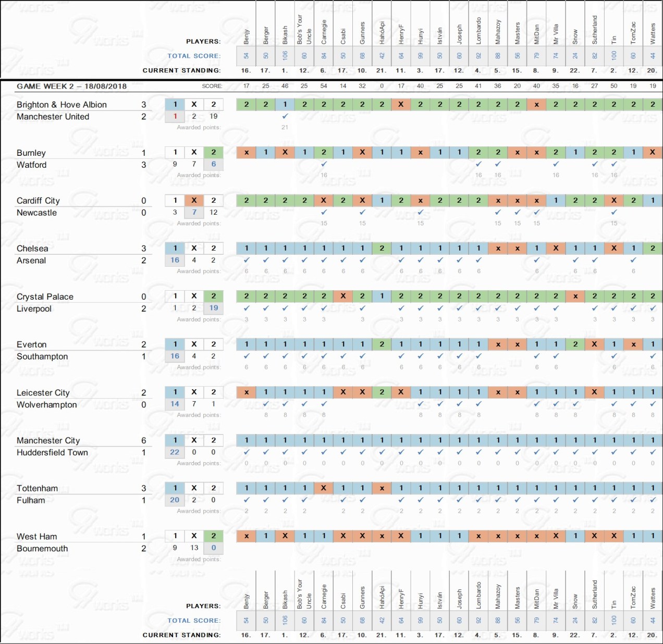Screen dimensions: 663x644
Task: Click Bikash's blue 1 prediction for Brighton match
Action: click(x=285, y=104)
